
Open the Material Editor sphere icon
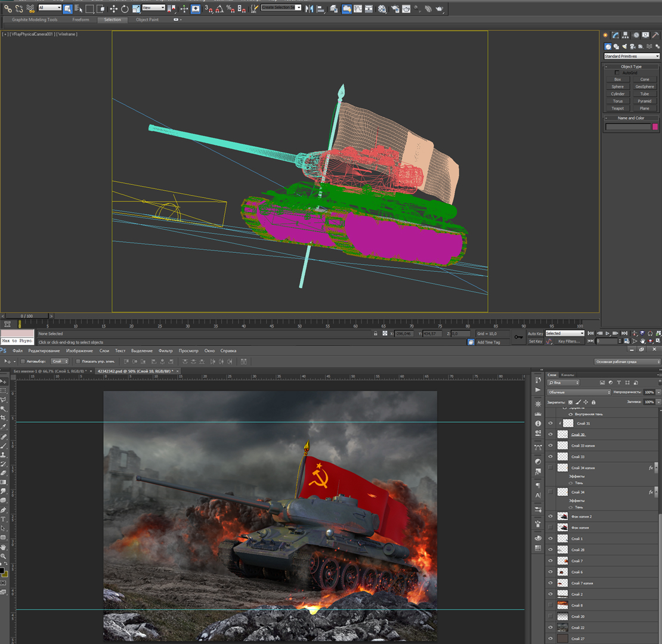click(382, 8)
